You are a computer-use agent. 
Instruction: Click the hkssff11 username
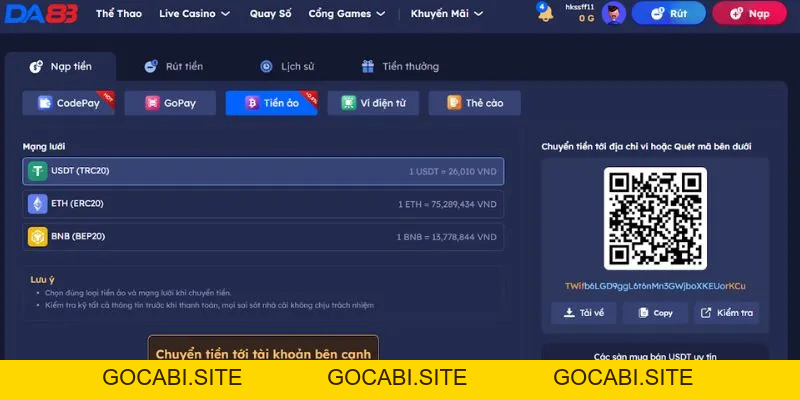point(580,7)
